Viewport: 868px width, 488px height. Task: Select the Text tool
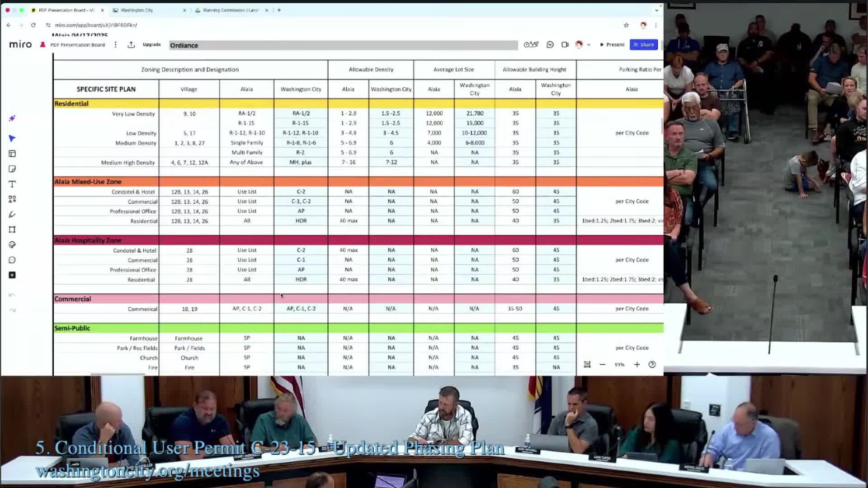pyautogui.click(x=12, y=184)
